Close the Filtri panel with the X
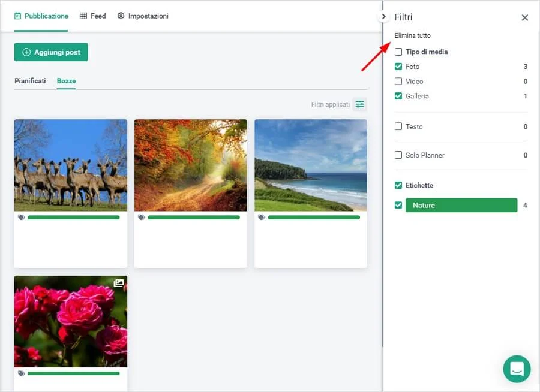Screen dimensions: 540x392 pyautogui.click(x=525, y=18)
